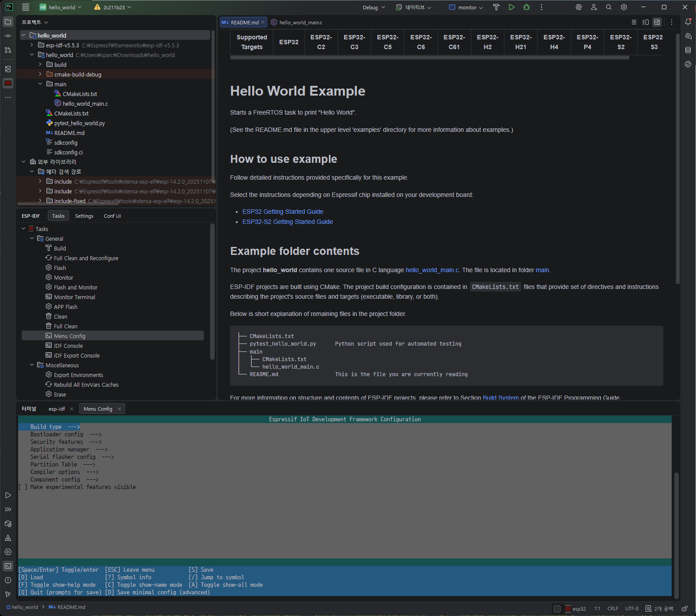The height and width of the screenshot is (616, 696).
Task: Open the search everywhere magnifier
Action: 609,7
